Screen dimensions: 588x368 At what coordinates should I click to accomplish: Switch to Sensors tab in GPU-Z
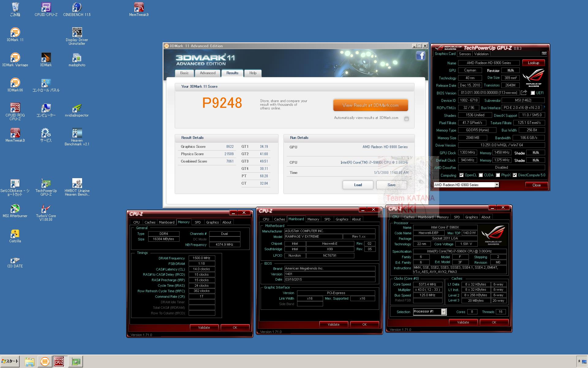(x=465, y=54)
